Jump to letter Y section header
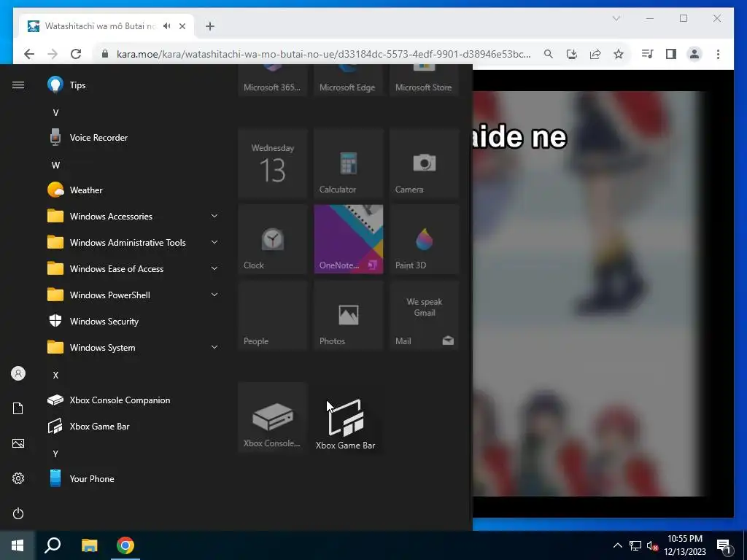Viewport: 747px width, 560px height. [x=55, y=454]
